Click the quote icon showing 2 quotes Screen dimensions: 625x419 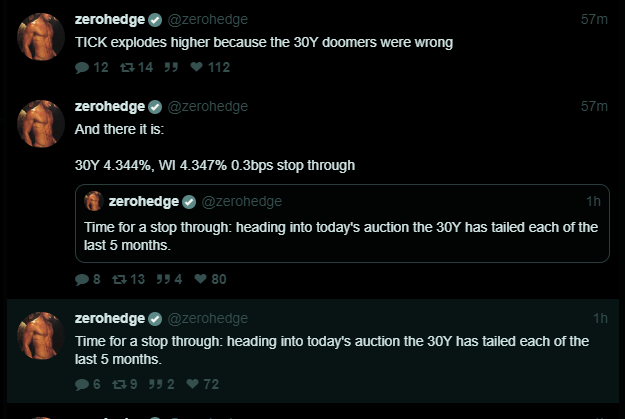157,384
